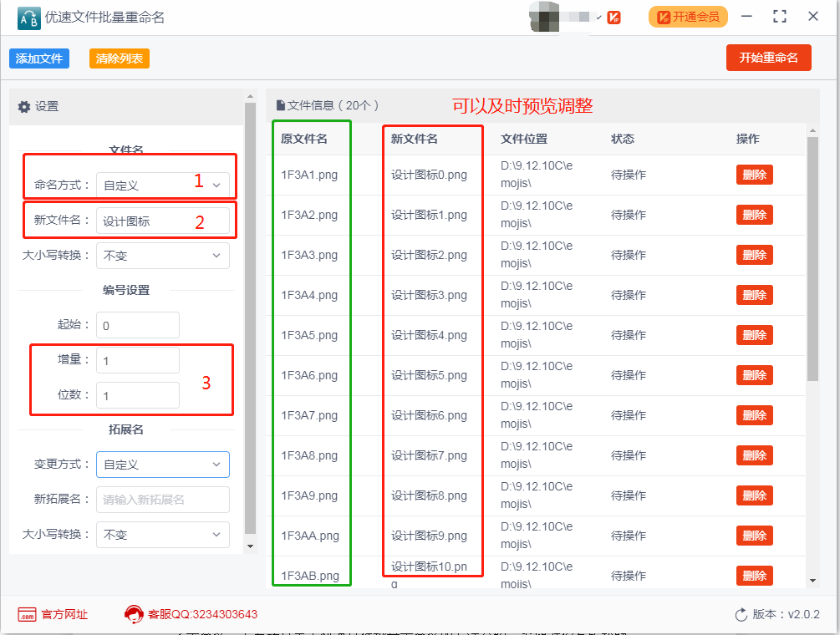840x635 pixels.
Task: Click the 起始 number input
Action: [138, 325]
